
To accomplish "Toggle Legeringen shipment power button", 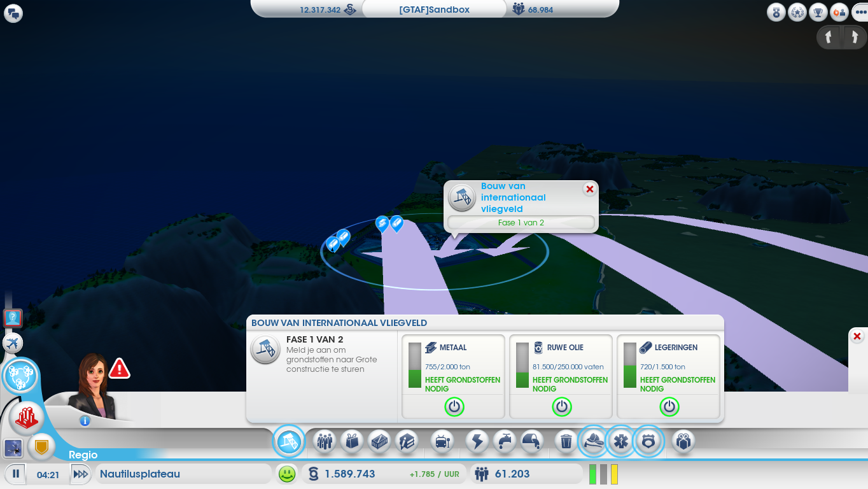I will tap(669, 406).
